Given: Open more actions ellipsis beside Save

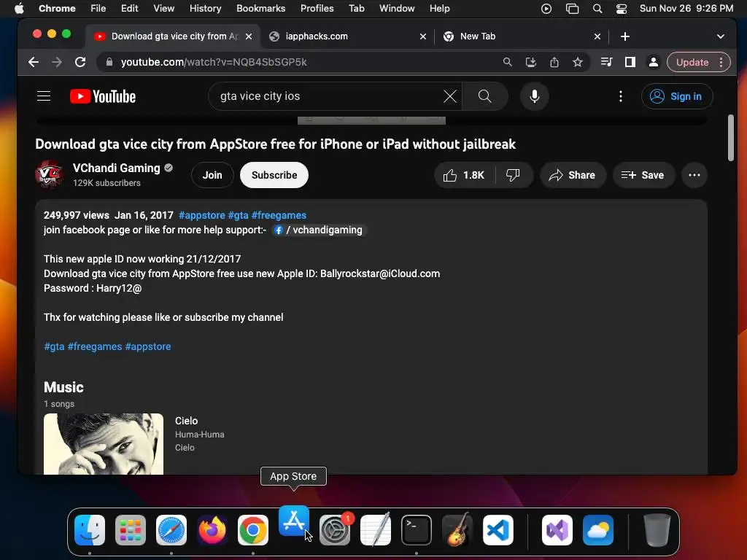Looking at the screenshot, I should pyautogui.click(x=694, y=175).
